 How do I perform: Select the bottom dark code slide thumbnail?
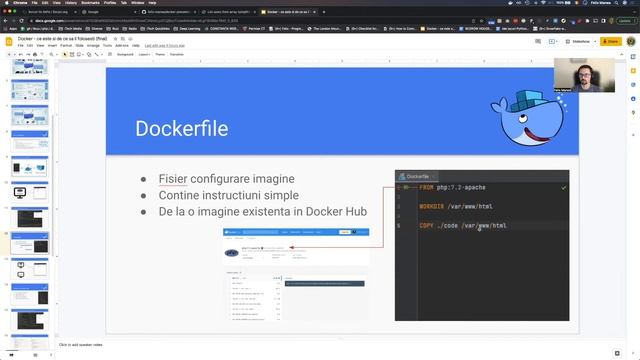[29, 320]
